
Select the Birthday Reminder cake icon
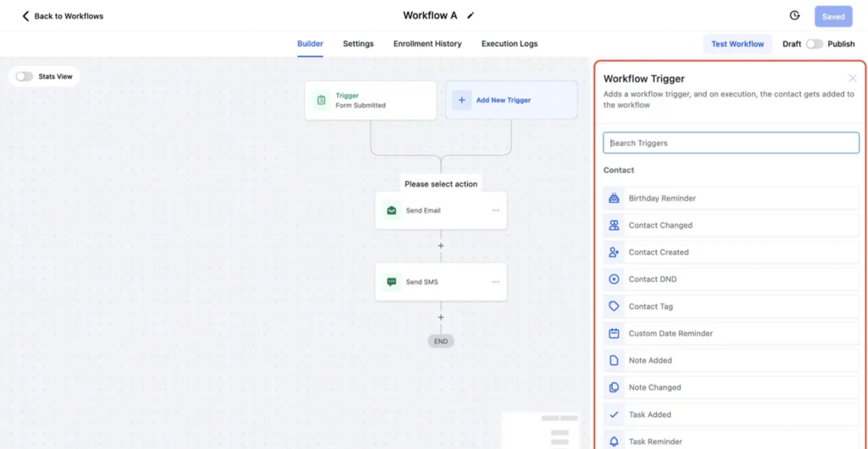tap(614, 198)
